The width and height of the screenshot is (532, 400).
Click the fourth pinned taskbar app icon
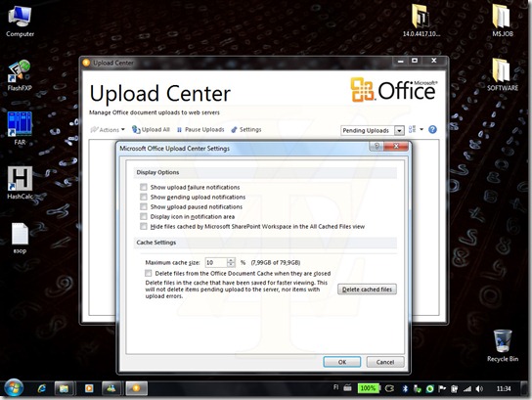coord(111,388)
